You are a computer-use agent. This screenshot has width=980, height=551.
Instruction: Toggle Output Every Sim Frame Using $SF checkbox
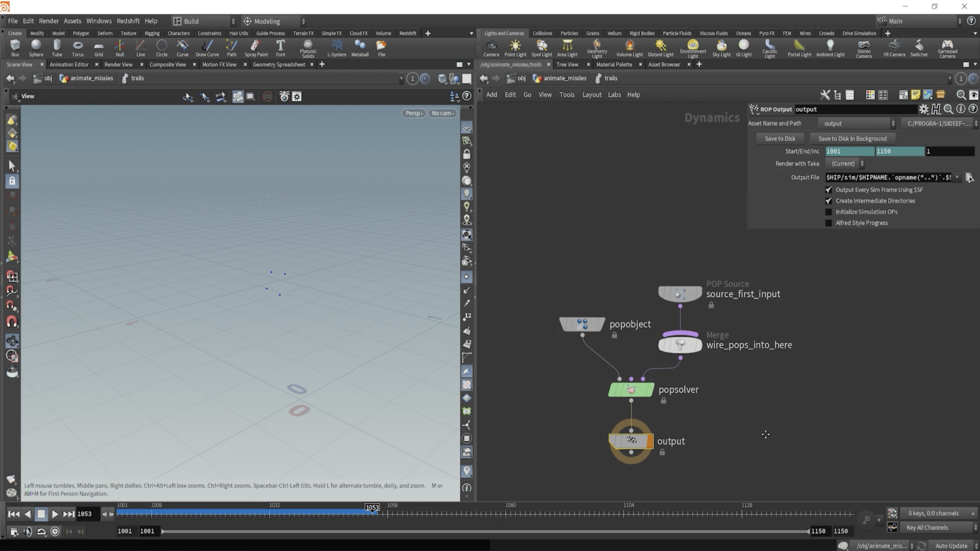pos(828,190)
